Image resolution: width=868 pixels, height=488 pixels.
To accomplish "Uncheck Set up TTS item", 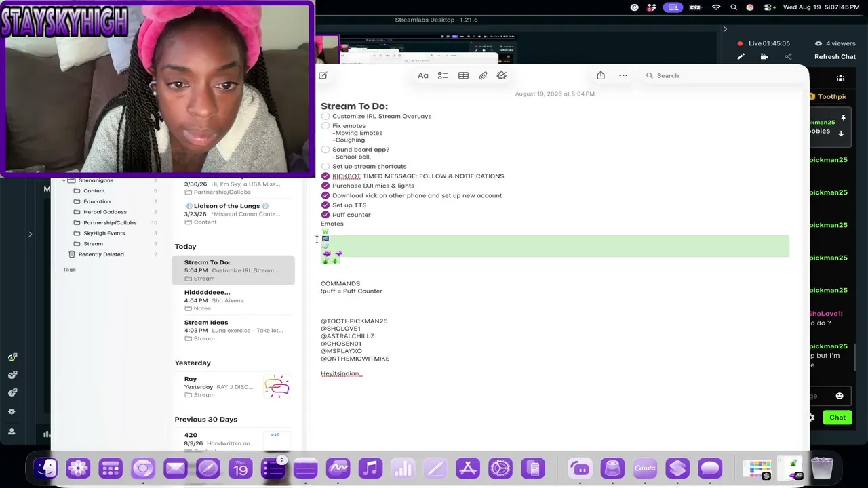I will tap(325, 205).
